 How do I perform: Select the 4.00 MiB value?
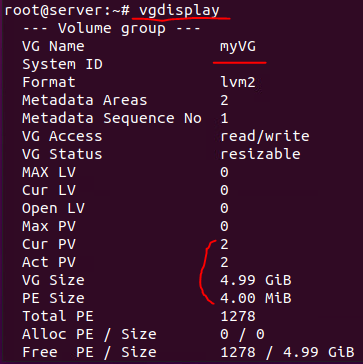(256, 298)
